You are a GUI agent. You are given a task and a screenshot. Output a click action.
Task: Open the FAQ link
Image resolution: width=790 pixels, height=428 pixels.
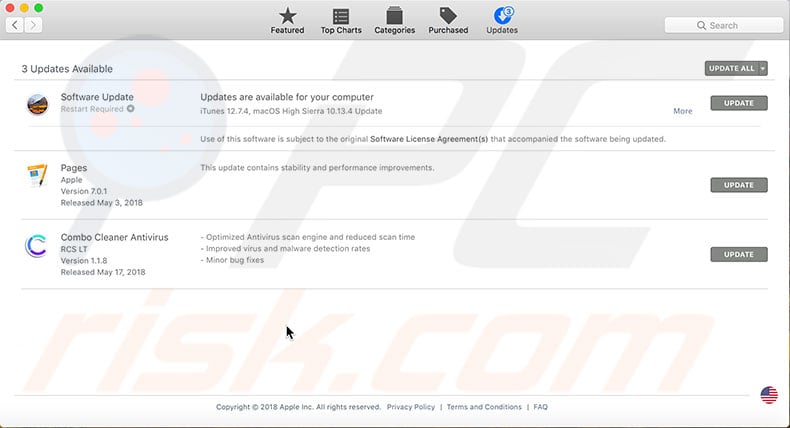click(541, 407)
